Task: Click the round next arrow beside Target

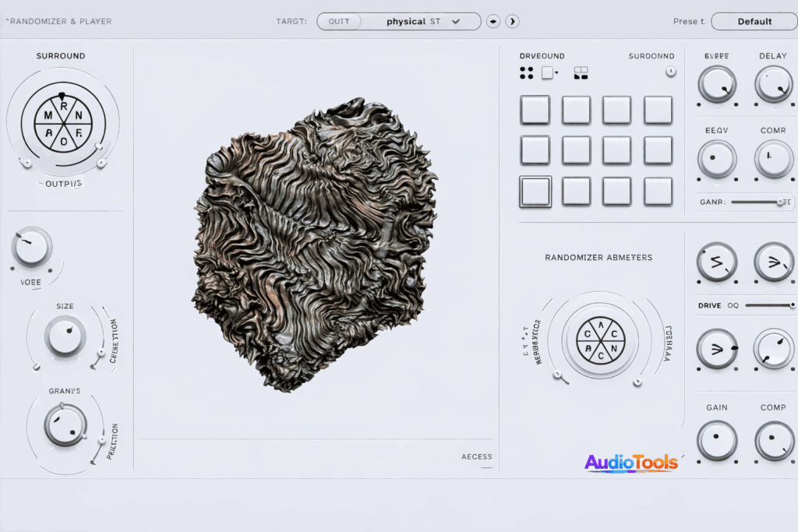Action: click(x=512, y=22)
